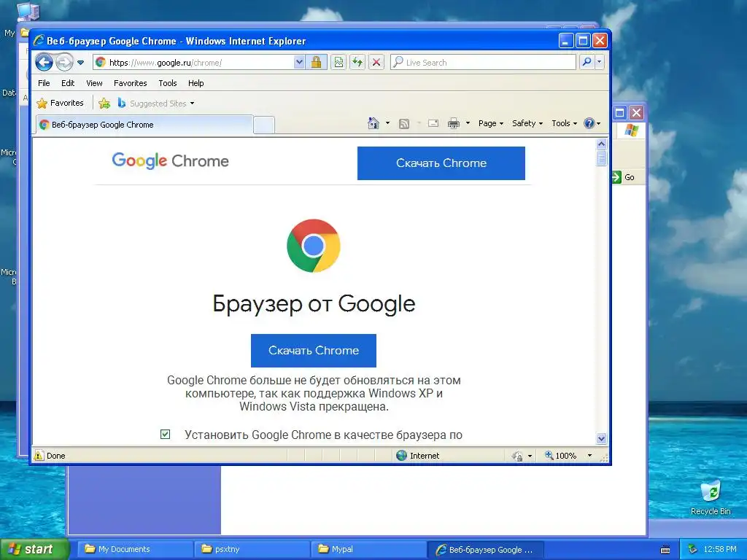Open the Tools command bar menu

(x=564, y=123)
